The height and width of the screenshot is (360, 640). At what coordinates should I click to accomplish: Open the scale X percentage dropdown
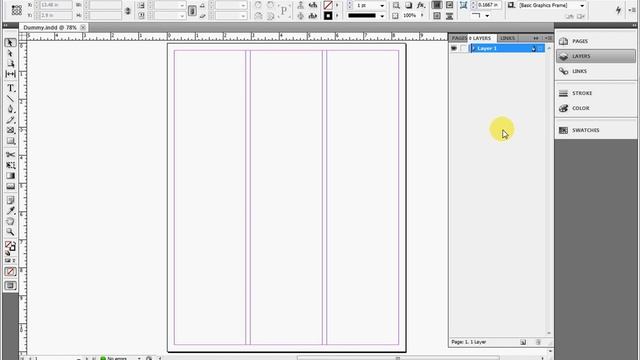tap(182, 5)
